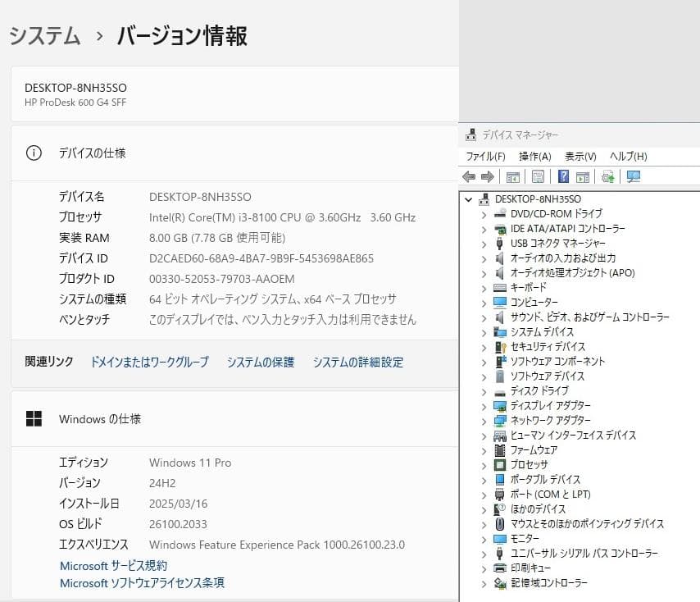Viewport: 700px width, 602px height.
Task: Expand the ディスプレイ アダプター node
Action: (x=483, y=405)
